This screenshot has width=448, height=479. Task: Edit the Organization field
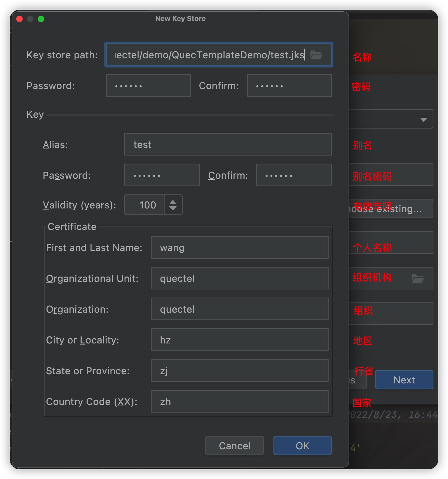(240, 309)
